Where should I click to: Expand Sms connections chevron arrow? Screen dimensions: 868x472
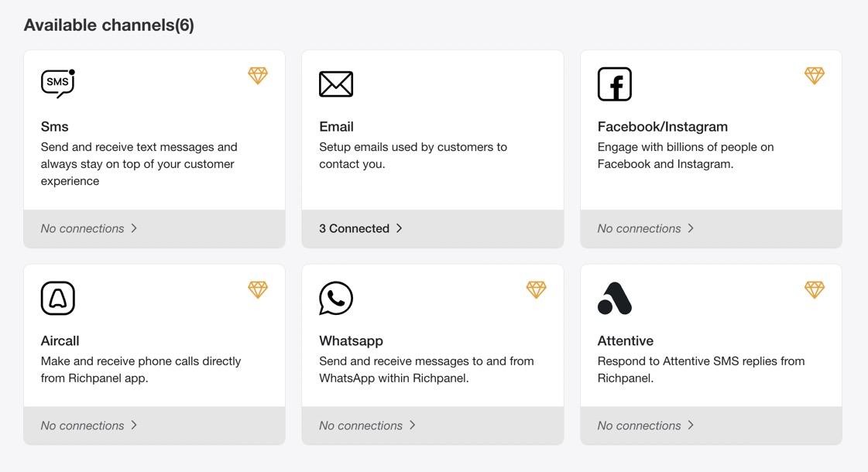(x=134, y=228)
